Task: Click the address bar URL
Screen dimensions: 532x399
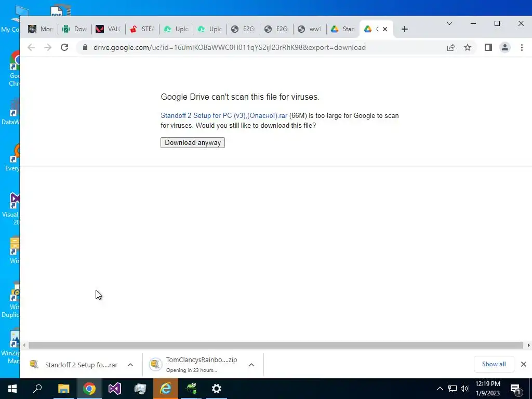Action: (x=229, y=47)
